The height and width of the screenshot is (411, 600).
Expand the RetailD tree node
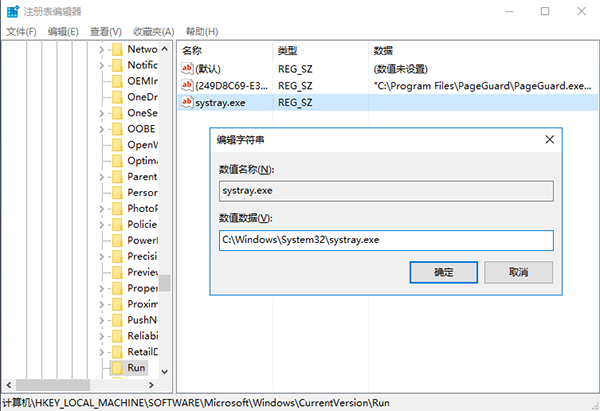point(101,352)
